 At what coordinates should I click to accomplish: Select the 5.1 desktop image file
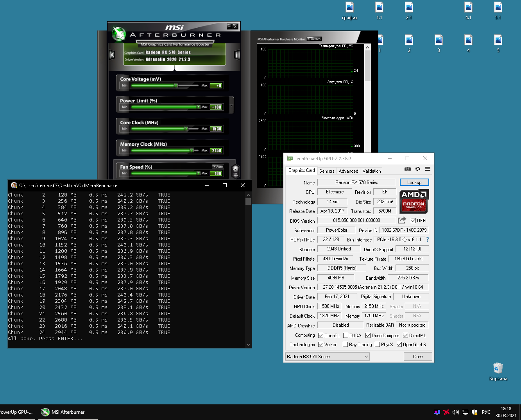498,11
